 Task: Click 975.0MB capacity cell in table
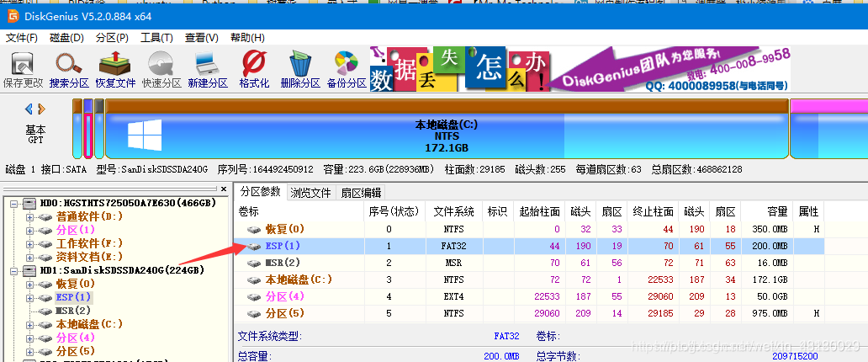(x=766, y=314)
